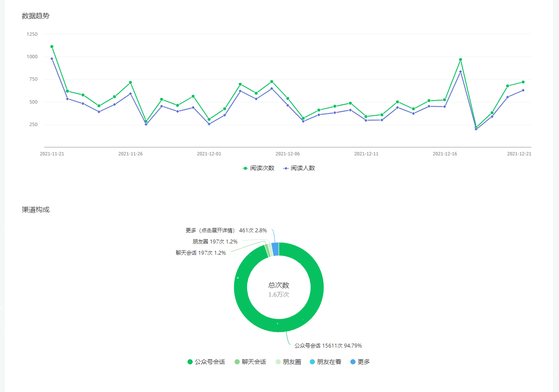Viewport: 559px width, 392px height.
Task: Click the 2021-12-11 x-axis date label
Action: 366,154
